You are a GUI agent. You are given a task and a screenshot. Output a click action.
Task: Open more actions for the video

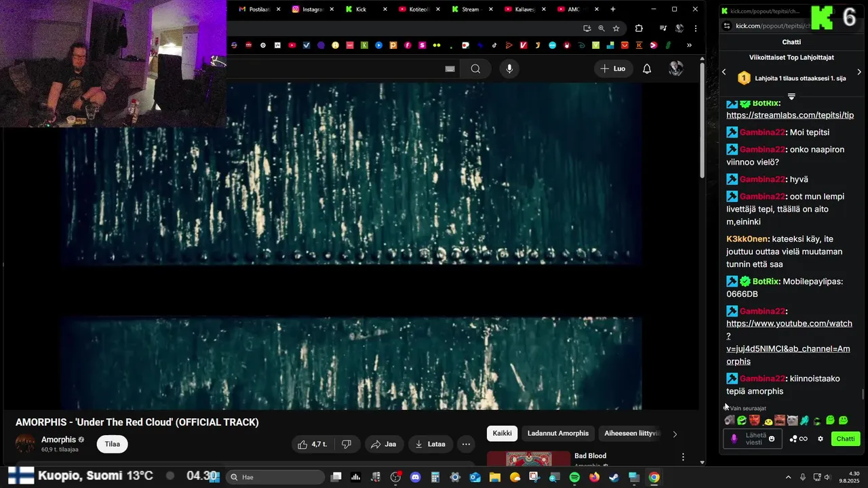tap(466, 444)
